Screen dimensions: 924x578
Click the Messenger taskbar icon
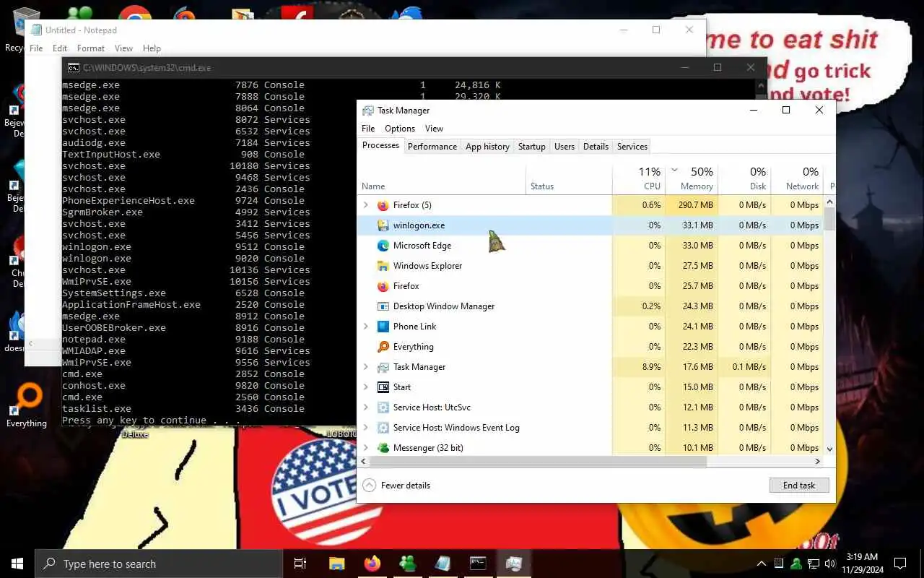[407, 564]
